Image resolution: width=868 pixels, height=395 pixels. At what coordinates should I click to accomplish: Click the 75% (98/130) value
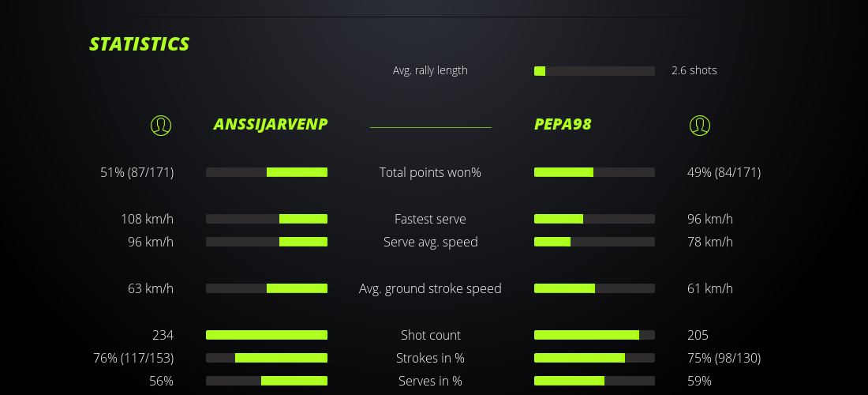click(724, 358)
